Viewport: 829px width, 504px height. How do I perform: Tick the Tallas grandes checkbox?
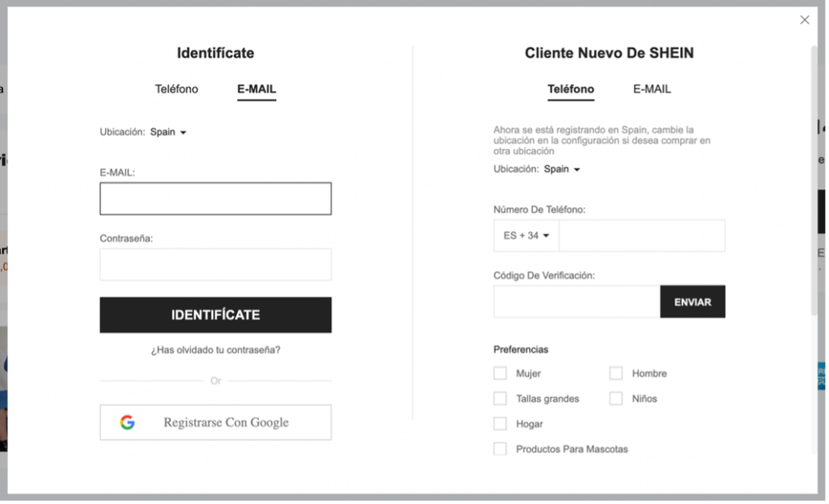pos(500,399)
